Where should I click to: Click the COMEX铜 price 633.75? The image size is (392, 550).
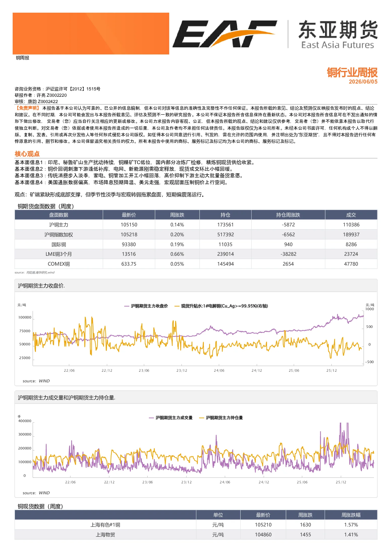coord(129,264)
